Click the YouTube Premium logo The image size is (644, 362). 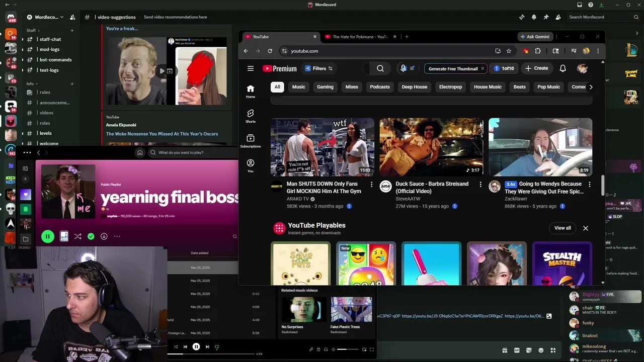pyautogui.click(x=279, y=68)
